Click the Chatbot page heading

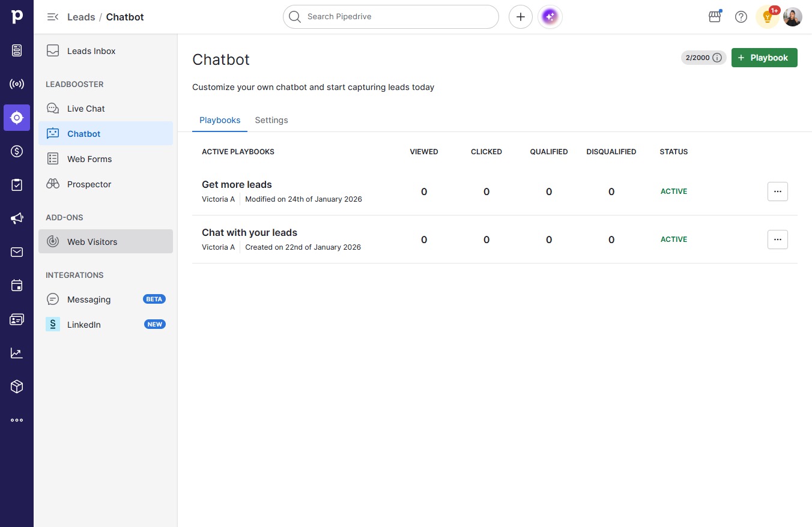pos(221,59)
